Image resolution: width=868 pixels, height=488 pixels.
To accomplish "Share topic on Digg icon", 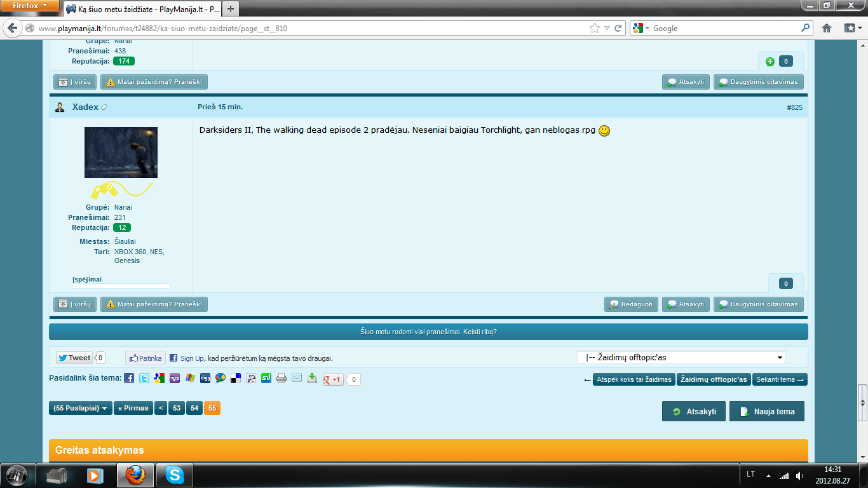I will tap(205, 378).
